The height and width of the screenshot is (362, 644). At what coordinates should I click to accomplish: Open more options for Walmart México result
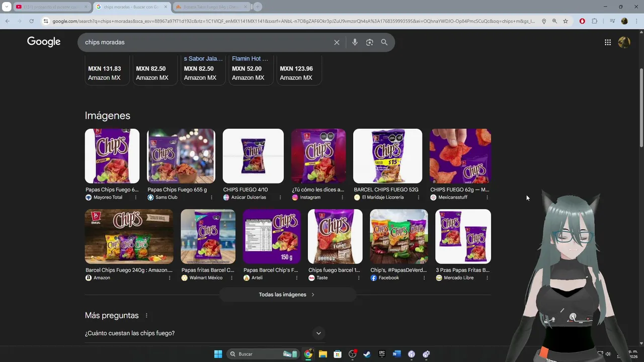231,278
